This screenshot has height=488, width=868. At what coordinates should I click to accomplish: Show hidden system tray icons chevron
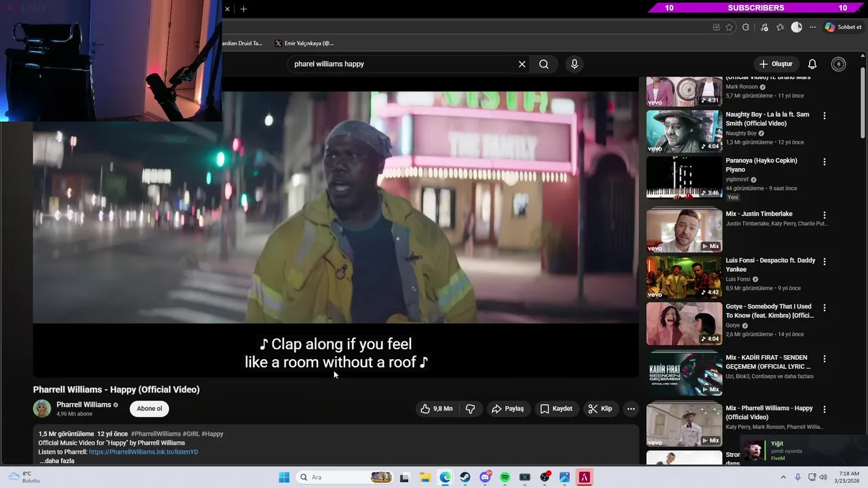tap(783, 477)
